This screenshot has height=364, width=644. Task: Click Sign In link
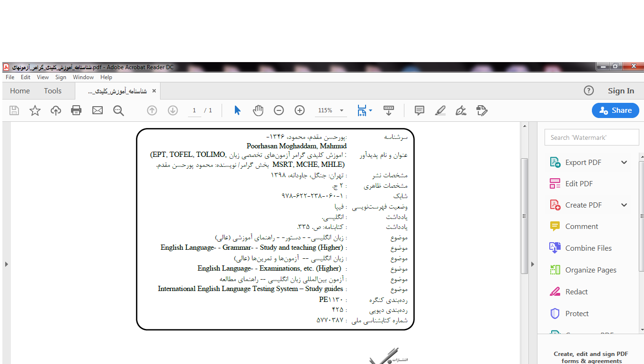pos(621,91)
